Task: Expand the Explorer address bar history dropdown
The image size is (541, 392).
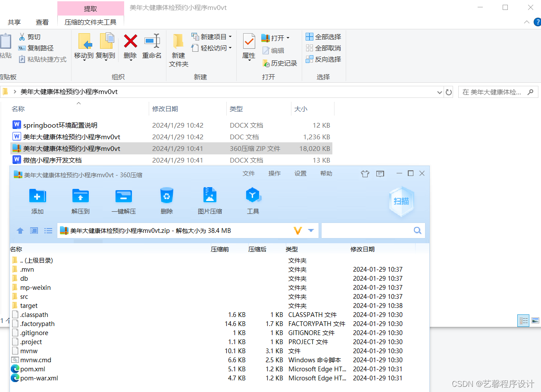Action: [439, 92]
